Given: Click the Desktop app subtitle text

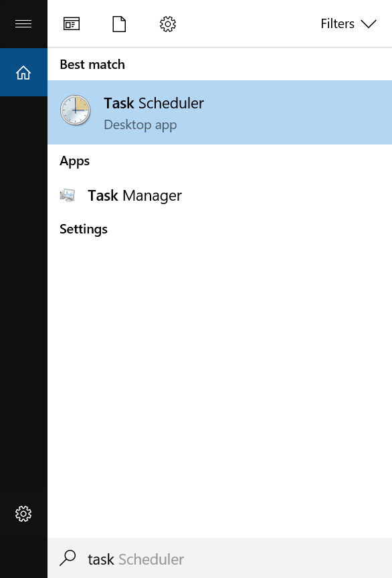Looking at the screenshot, I should [140, 125].
